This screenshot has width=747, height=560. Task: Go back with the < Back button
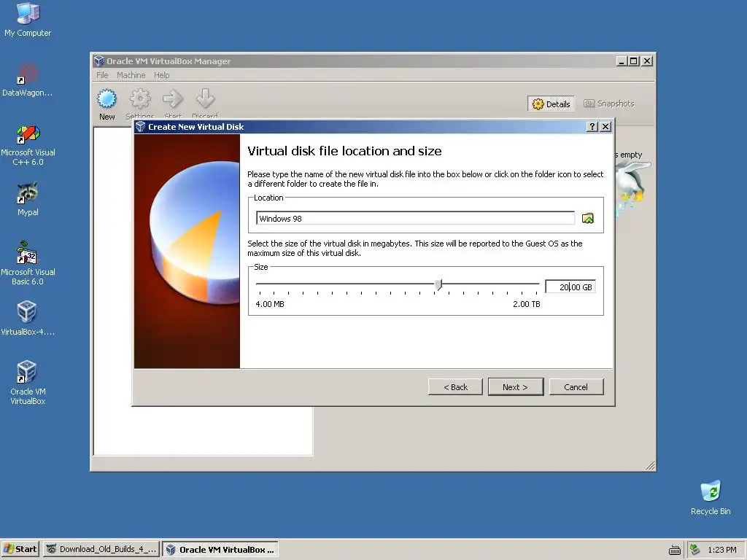pyautogui.click(x=455, y=387)
